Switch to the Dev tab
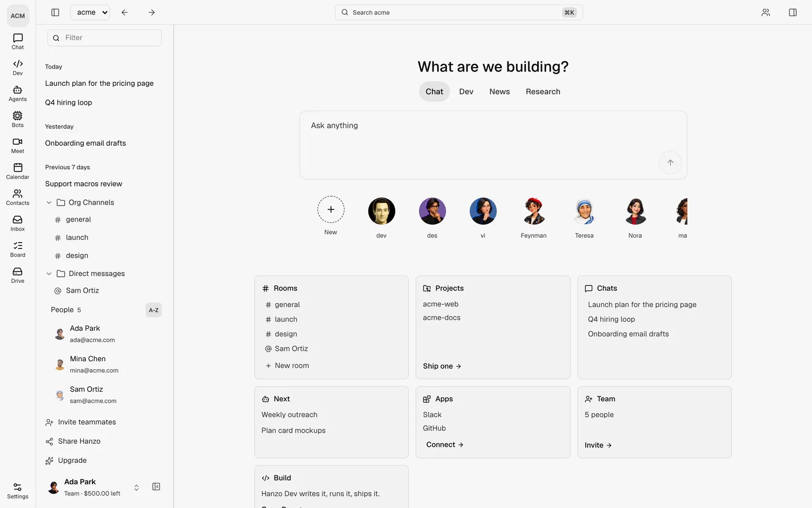This screenshot has height=508, width=812. (x=466, y=91)
